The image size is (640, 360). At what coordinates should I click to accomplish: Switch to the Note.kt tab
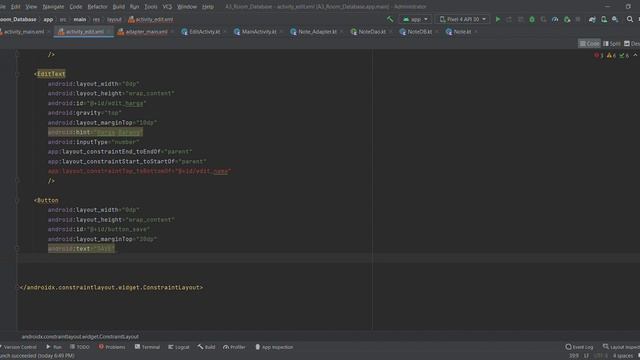click(462, 32)
